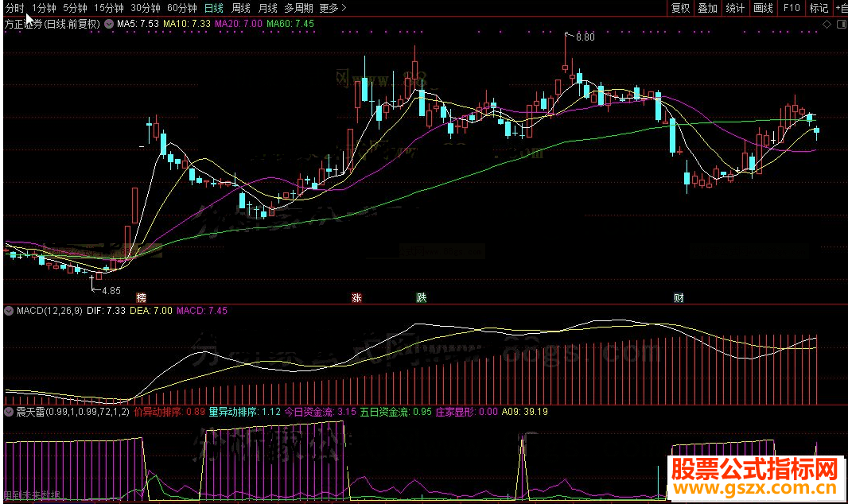Click the DEA: 7.00 value

point(151,311)
